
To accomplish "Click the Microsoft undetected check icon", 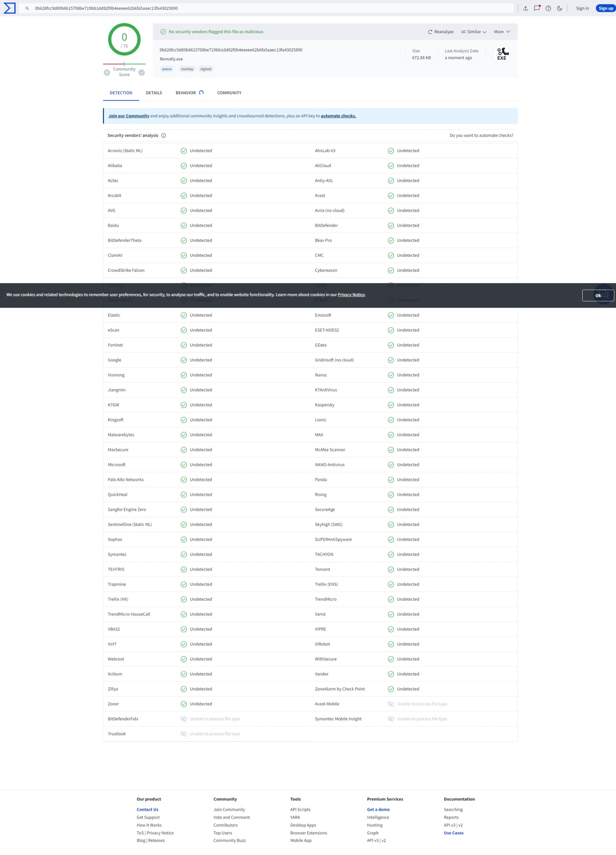I will tap(184, 465).
